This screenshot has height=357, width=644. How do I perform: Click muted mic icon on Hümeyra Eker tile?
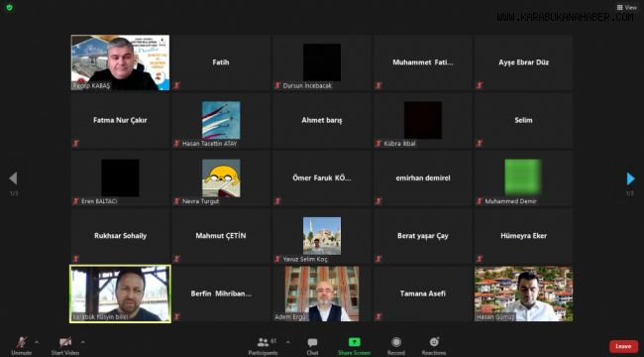click(480, 259)
